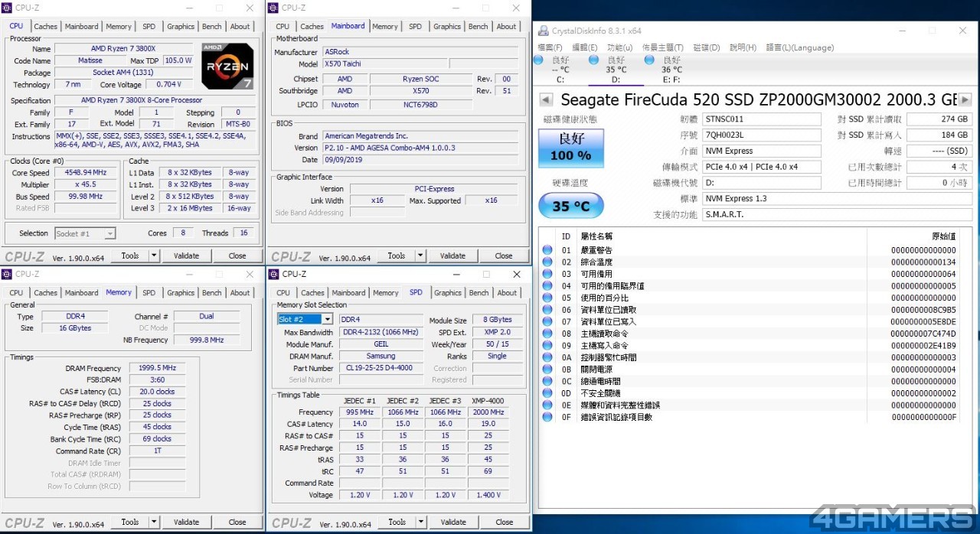Open 檔案(F) menu in CrystalDiskInfo
This screenshot has width=980, height=534.
click(x=550, y=47)
